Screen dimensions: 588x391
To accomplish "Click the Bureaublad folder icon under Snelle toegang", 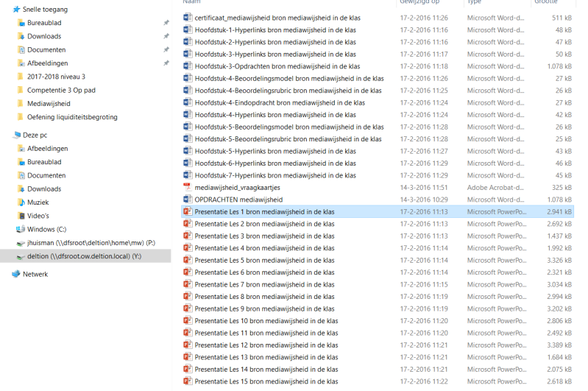I will point(21,23).
